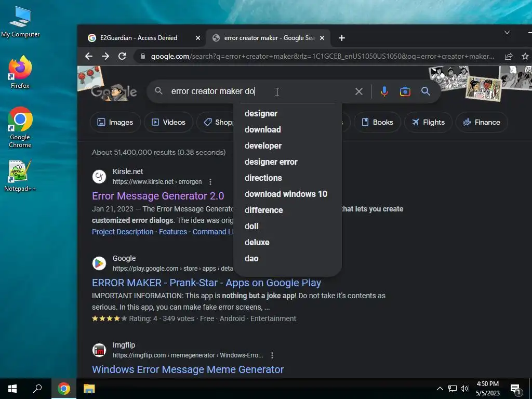Viewport: 532px width, 399px height.
Task: Submit search with the magnifier button
Action: click(x=426, y=91)
